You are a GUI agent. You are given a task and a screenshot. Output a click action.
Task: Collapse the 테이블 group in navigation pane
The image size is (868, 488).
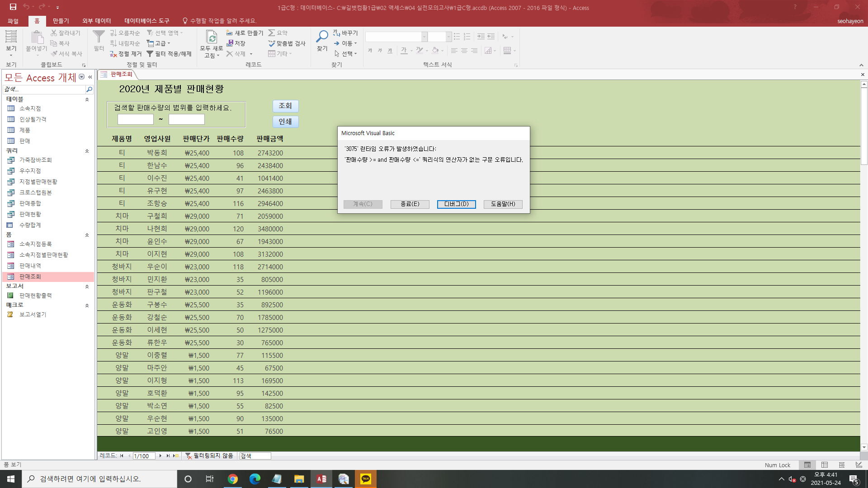click(87, 99)
